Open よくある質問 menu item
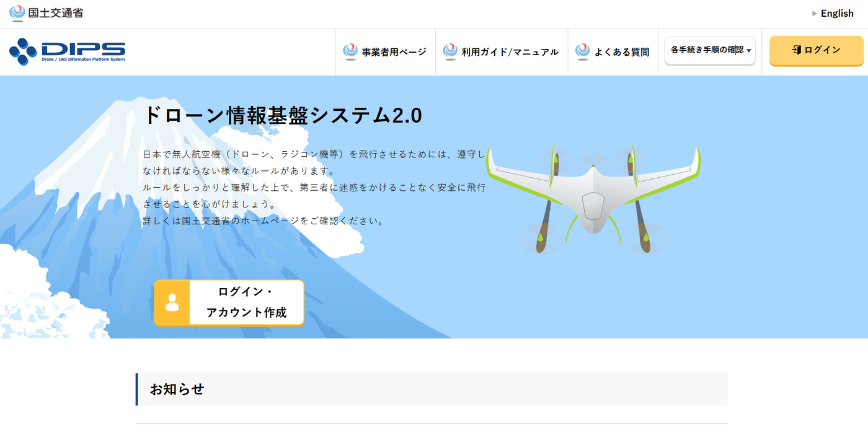Image resolution: width=868 pixels, height=425 pixels. coord(613,52)
